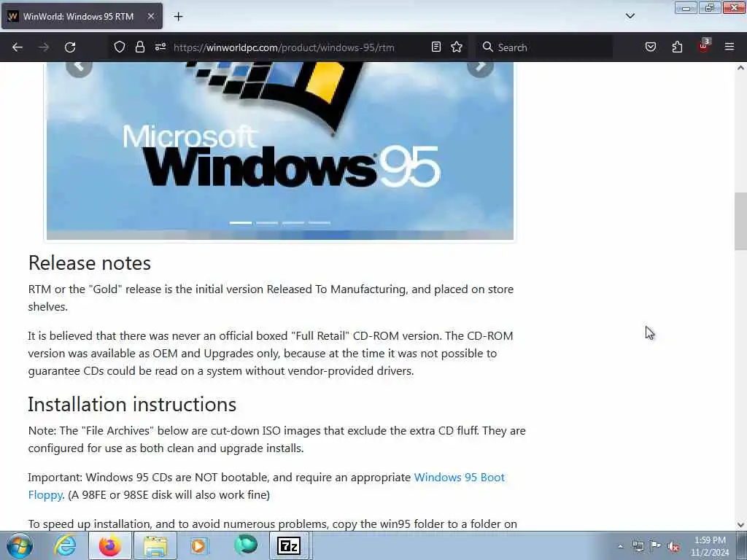Open Windows Explorer from taskbar
Viewport: 747px width, 560px height.
click(155, 545)
